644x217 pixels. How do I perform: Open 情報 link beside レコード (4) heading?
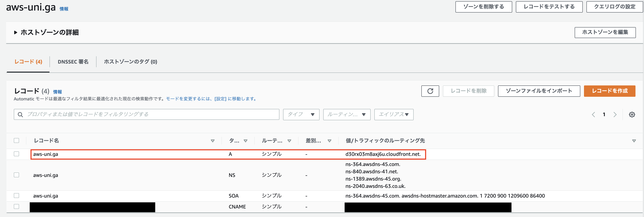tap(58, 92)
